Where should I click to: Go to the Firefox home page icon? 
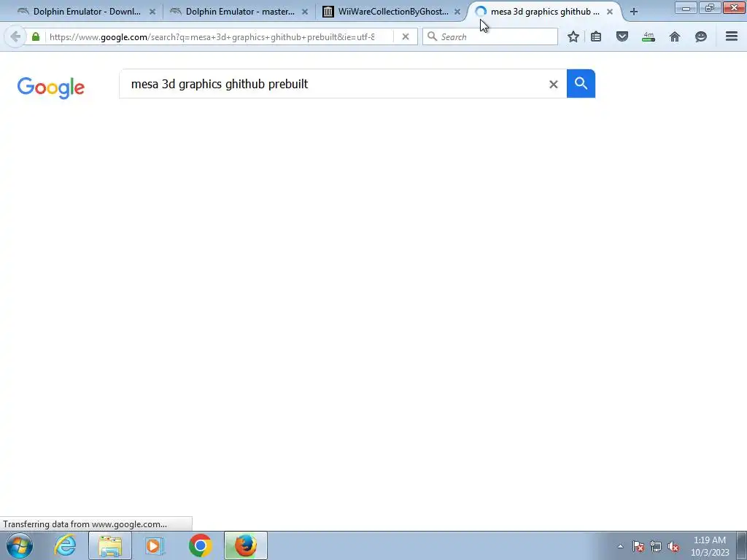pyautogui.click(x=675, y=36)
